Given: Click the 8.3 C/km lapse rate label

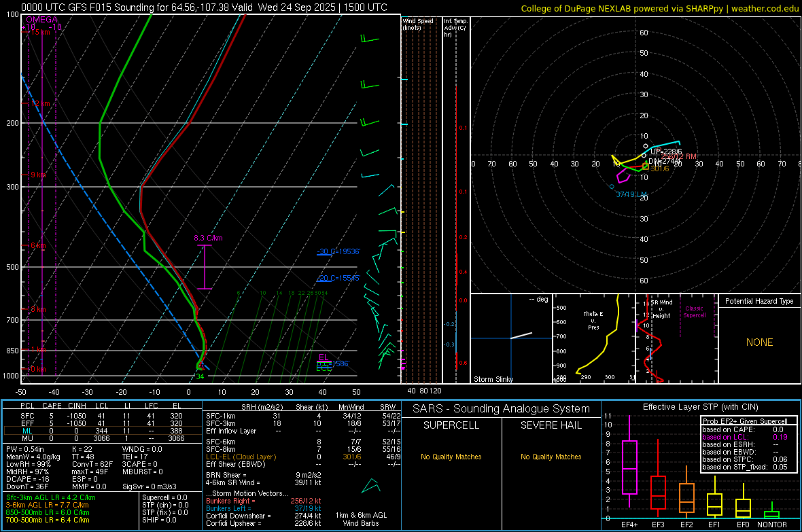Looking at the screenshot, I should (x=208, y=238).
